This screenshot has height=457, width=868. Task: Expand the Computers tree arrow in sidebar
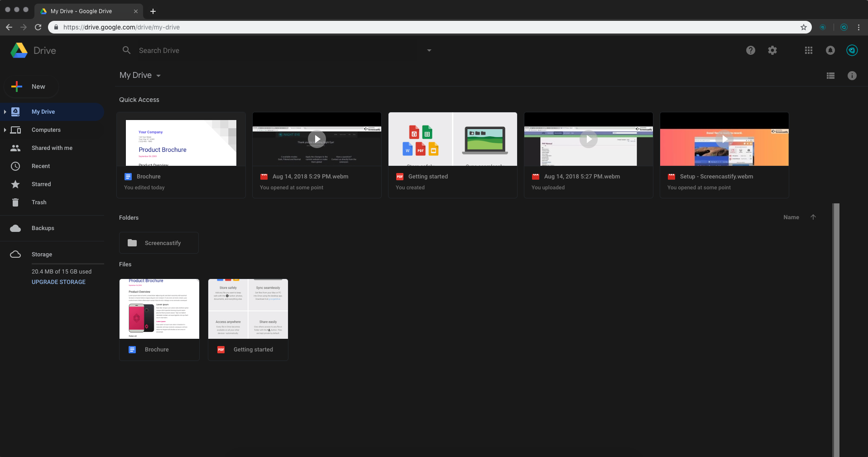(5, 130)
